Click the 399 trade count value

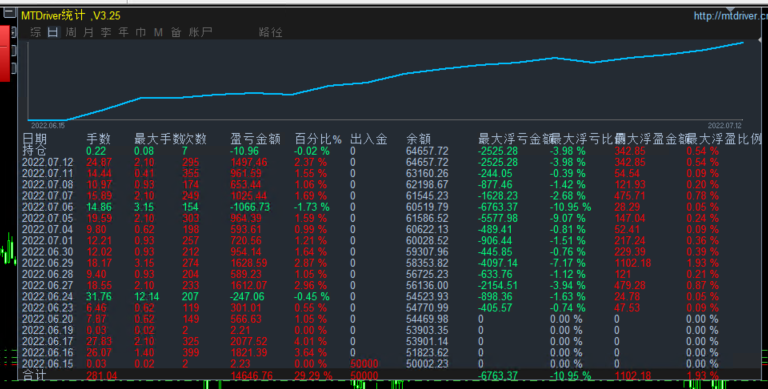pyautogui.click(x=191, y=353)
